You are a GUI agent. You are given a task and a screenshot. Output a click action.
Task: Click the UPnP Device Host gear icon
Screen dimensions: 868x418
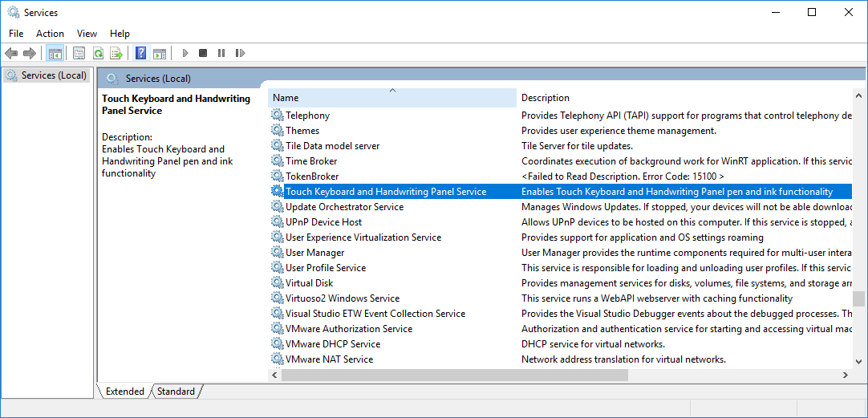coord(277,222)
